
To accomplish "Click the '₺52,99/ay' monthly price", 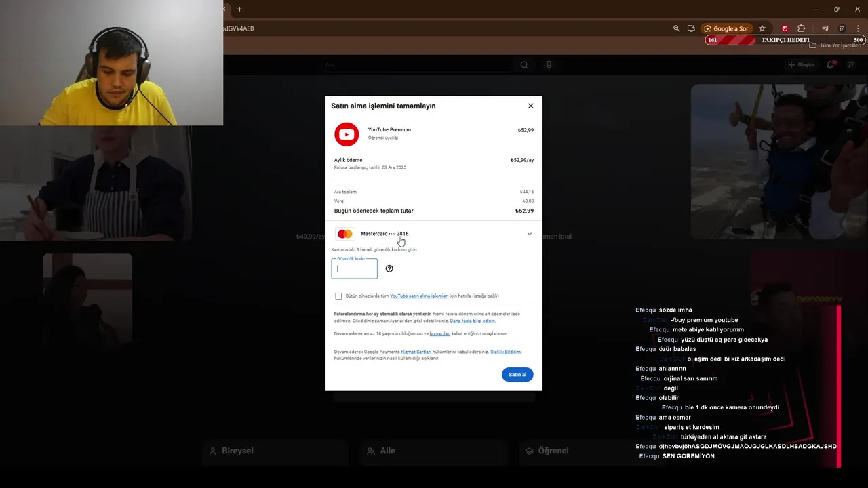I will point(522,161).
